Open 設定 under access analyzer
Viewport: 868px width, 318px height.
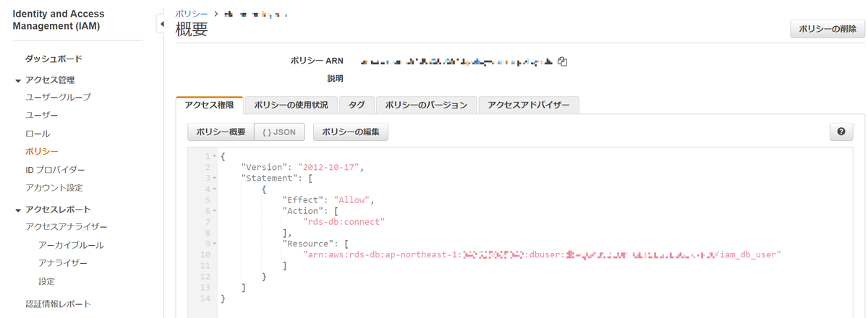46,281
